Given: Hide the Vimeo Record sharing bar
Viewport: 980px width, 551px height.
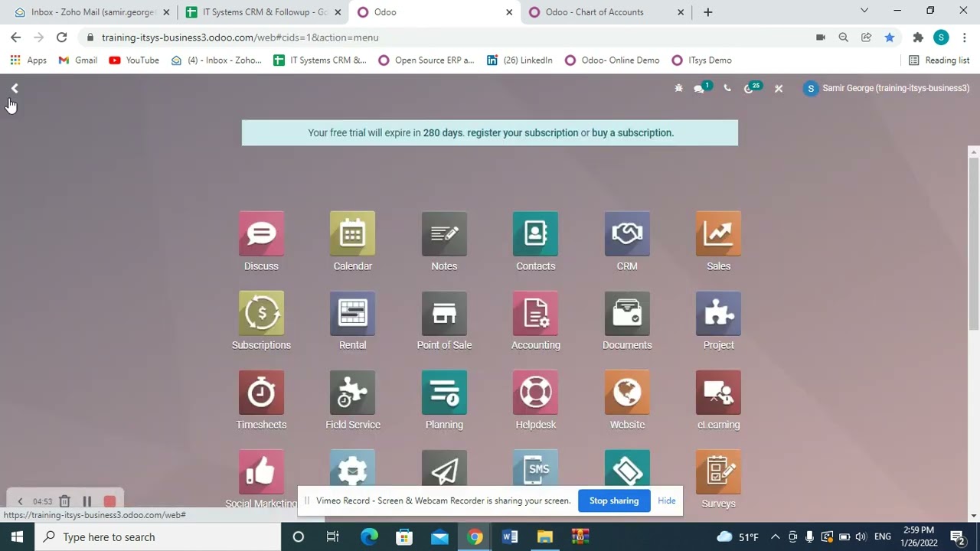Looking at the screenshot, I should pos(667,500).
